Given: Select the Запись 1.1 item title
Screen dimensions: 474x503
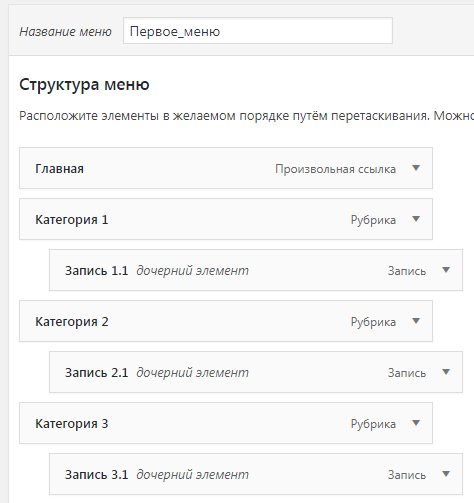Looking at the screenshot, I should [97, 271].
